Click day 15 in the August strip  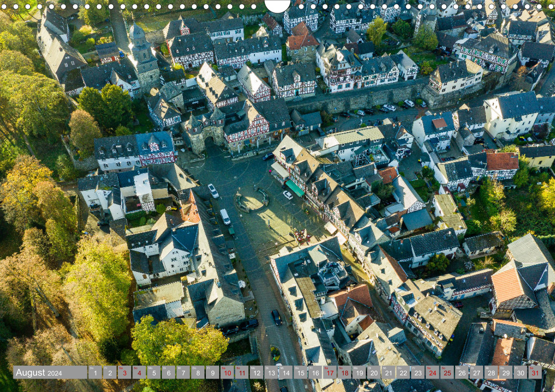pyautogui.click(x=301, y=373)
